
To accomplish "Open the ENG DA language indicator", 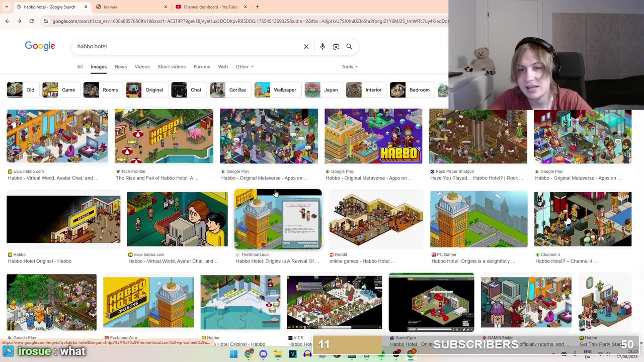I will pyautogui.click(x=588, y=354).
